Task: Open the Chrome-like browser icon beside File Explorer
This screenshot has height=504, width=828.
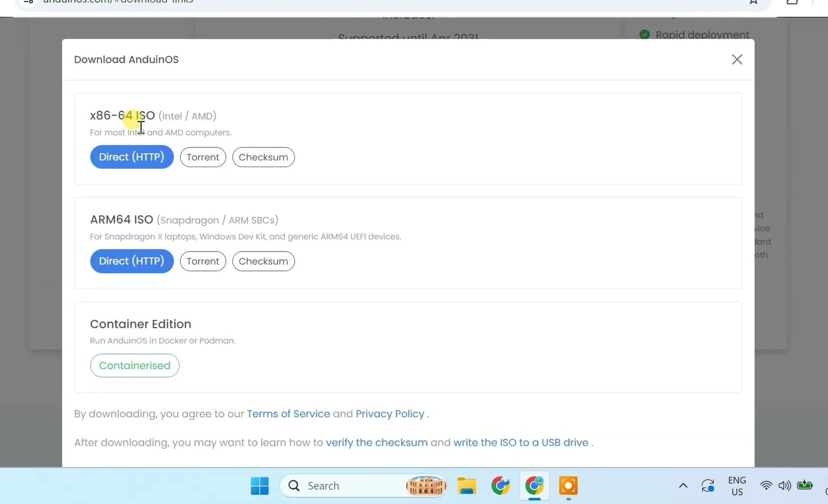Action: 500,486
